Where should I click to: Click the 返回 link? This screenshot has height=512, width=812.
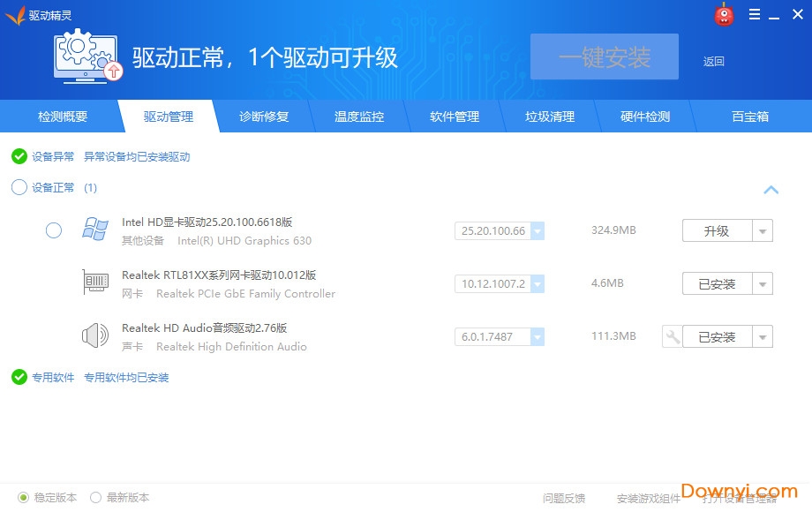coord(713,61)
